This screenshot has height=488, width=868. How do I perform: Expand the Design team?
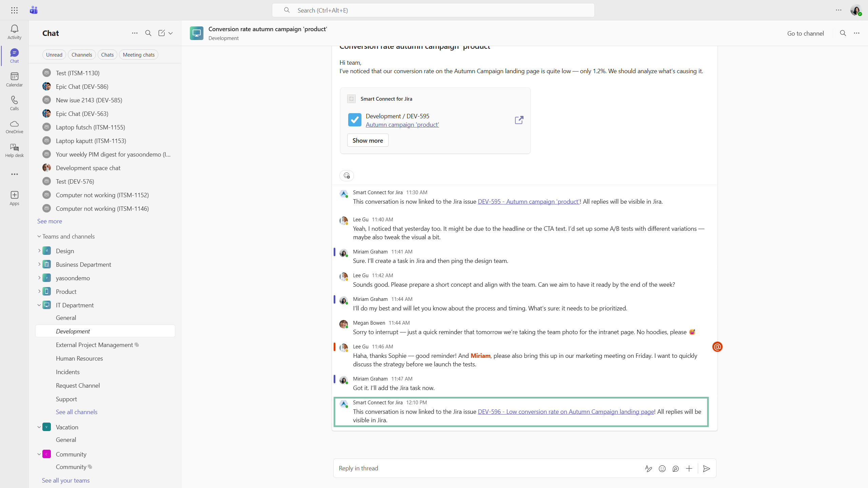click(39, 251)
